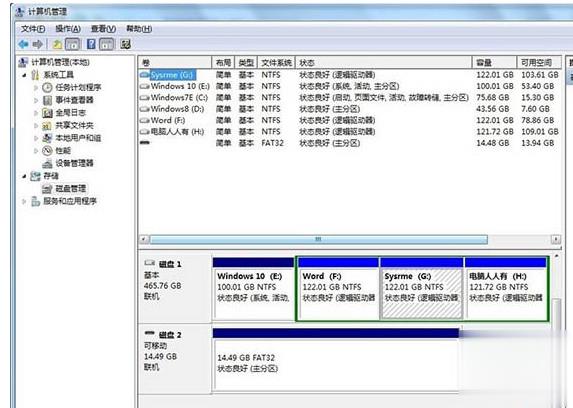Expand the 任务计划程序 node arrow
This screenshot has width=573, height=408.
(36, 88)
